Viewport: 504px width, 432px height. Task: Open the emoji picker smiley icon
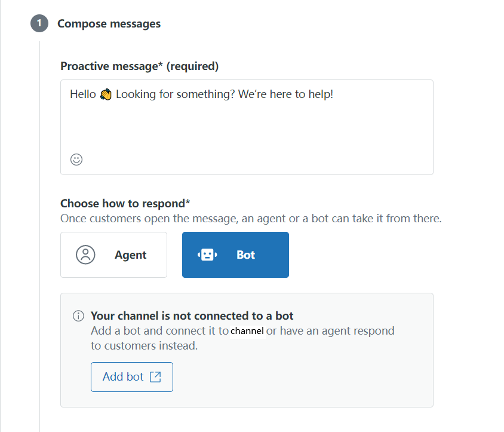76,159
